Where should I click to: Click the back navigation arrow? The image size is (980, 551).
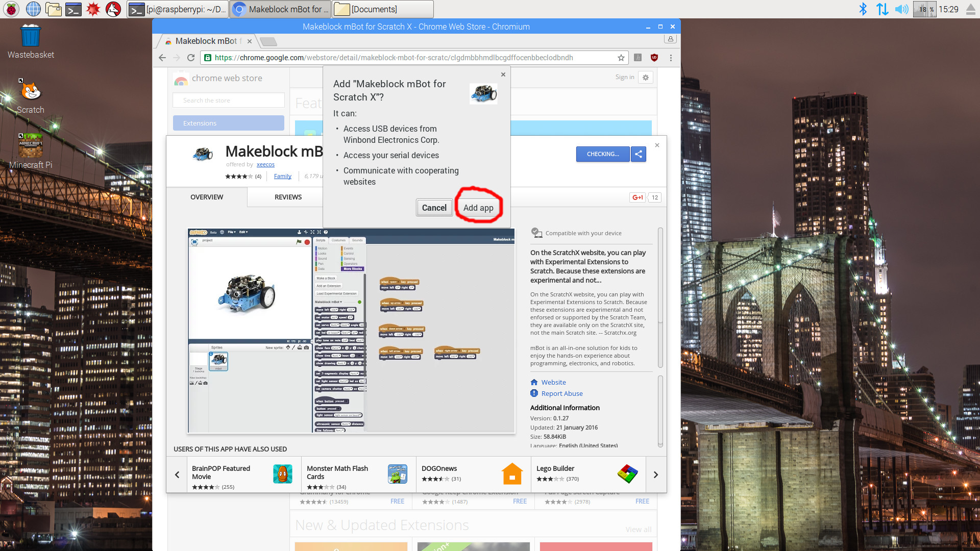pos(162,57)
